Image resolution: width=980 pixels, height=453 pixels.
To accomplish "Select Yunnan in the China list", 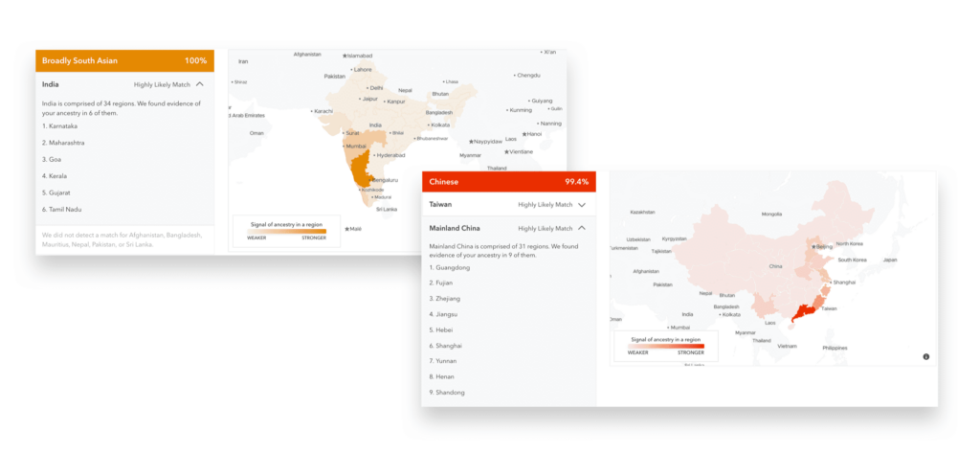I will (443, 361).
